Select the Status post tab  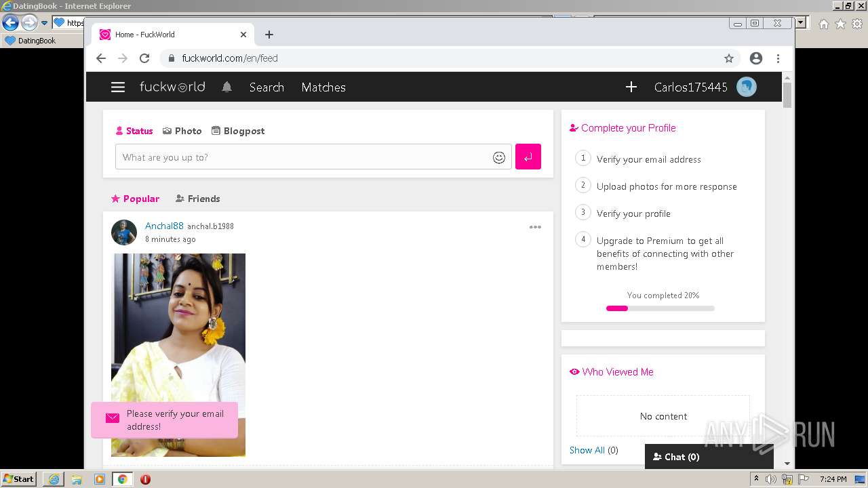pos(134,131)
